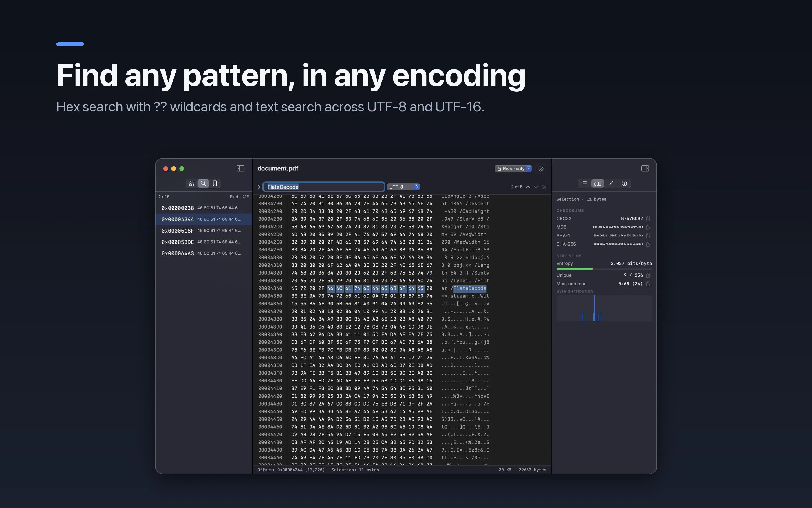Copy the Most common byte value
The height and width of the screenshot is (508, 812).
[x=648, y=284]
